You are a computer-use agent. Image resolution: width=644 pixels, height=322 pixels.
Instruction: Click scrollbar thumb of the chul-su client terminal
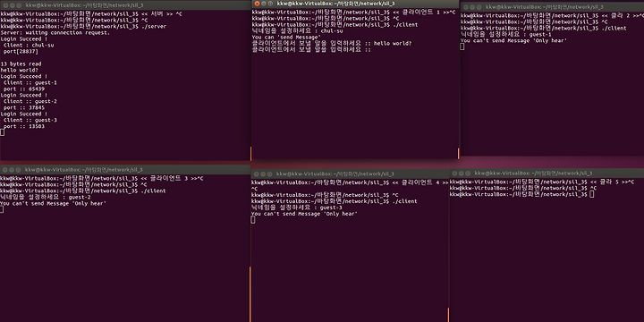pos(458,154)
